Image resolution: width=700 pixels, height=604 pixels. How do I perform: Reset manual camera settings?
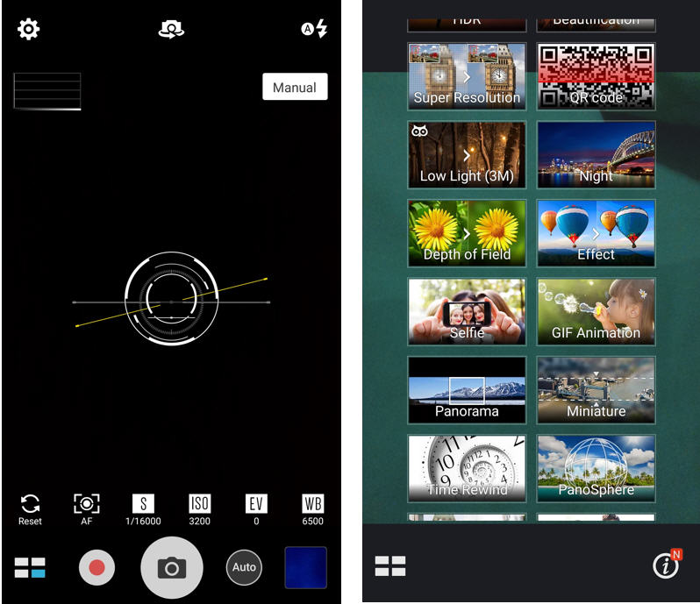(x=30, y=508)
